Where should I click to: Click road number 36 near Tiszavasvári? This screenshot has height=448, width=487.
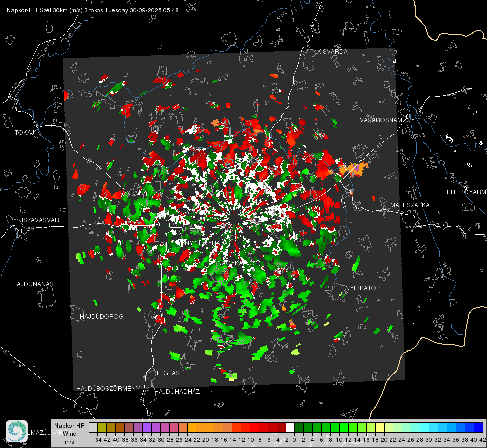pyautogui.click(x=31, y=229)
